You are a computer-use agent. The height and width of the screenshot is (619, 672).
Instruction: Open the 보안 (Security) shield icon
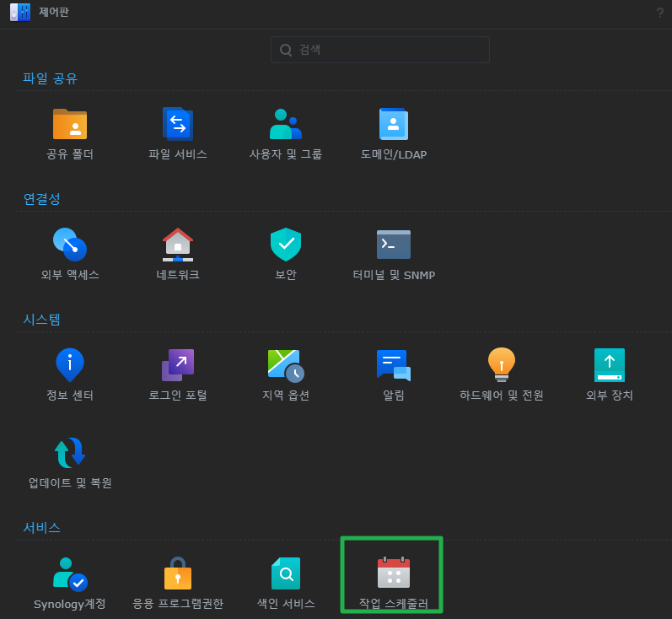point(286,245)
